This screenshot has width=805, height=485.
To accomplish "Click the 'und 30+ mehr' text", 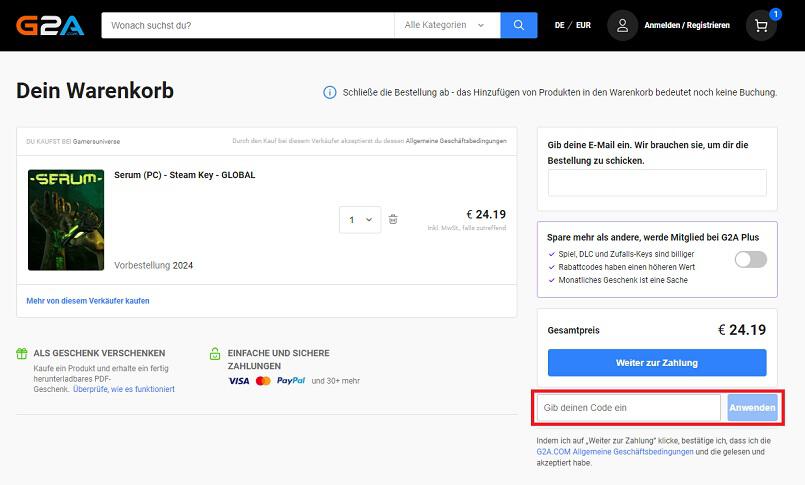I will (x=336, y=381).
